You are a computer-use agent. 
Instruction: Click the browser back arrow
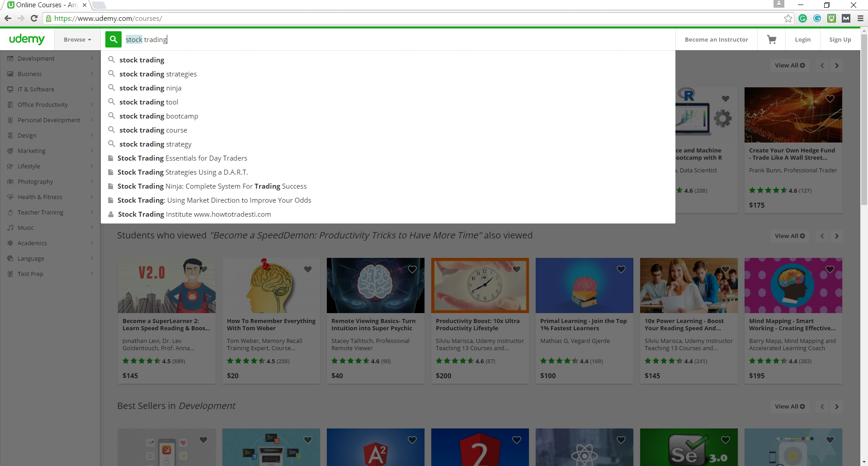(x=8, y=18)
